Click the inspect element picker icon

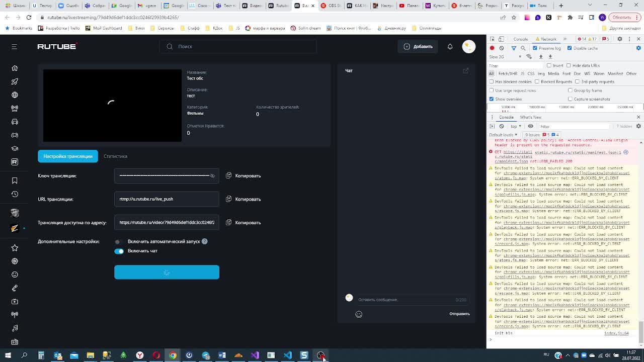click(493, 39)
